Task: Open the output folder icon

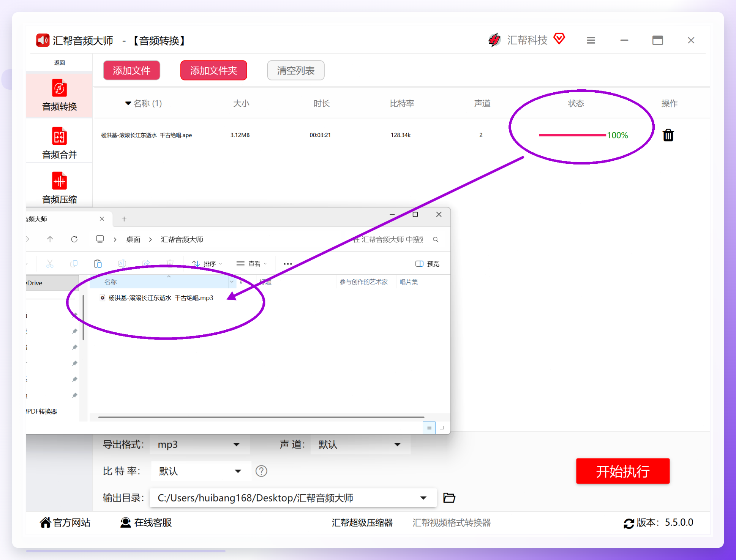Action: 449,498
